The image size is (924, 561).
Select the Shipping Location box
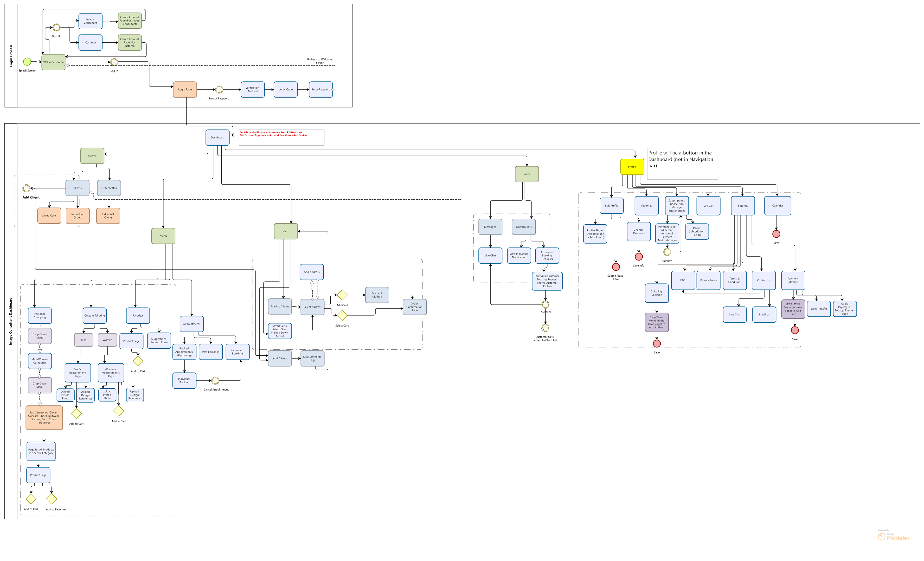(657, 293)
